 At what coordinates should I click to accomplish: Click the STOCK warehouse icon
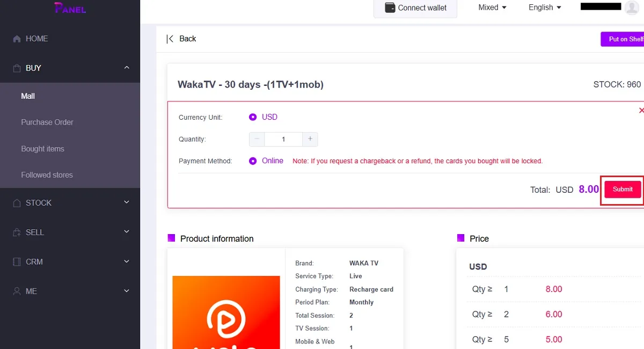(17, 203)
